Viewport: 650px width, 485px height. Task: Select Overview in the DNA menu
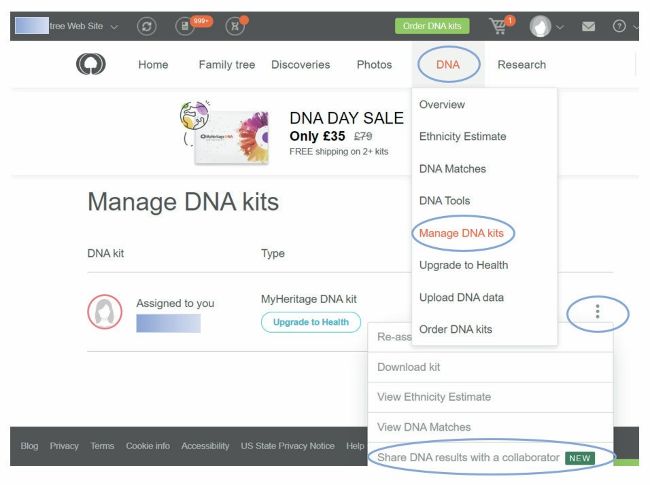(x=484, y=104)
